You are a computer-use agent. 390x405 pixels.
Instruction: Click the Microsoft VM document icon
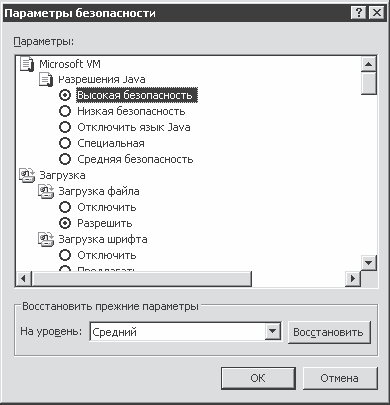27,64
